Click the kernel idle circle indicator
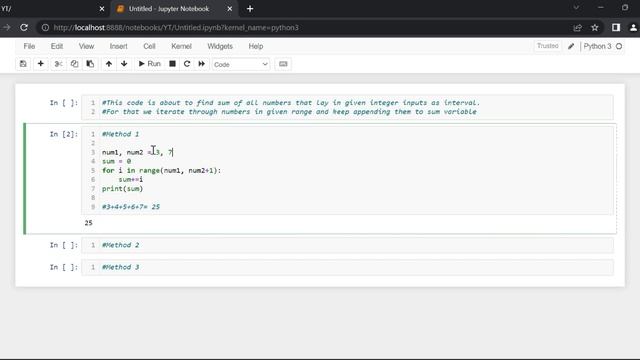This screenshot has width=640, height=360. pyautogui.click(x=619, y=47)
